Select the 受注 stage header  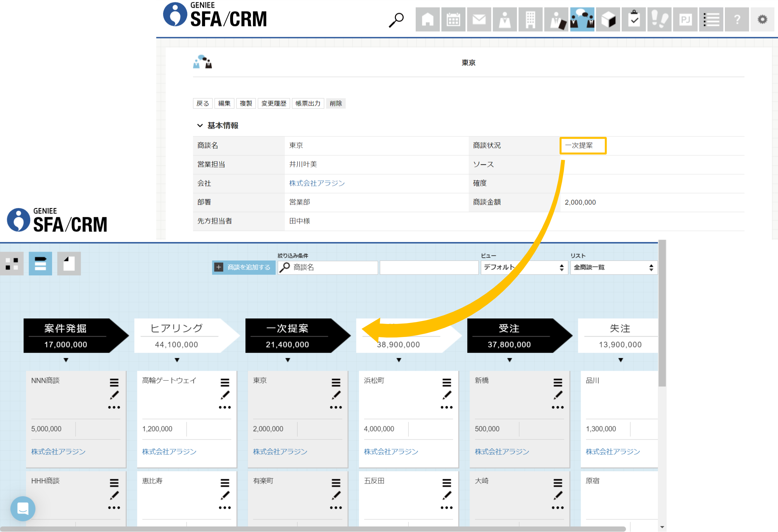click(520, 336)
